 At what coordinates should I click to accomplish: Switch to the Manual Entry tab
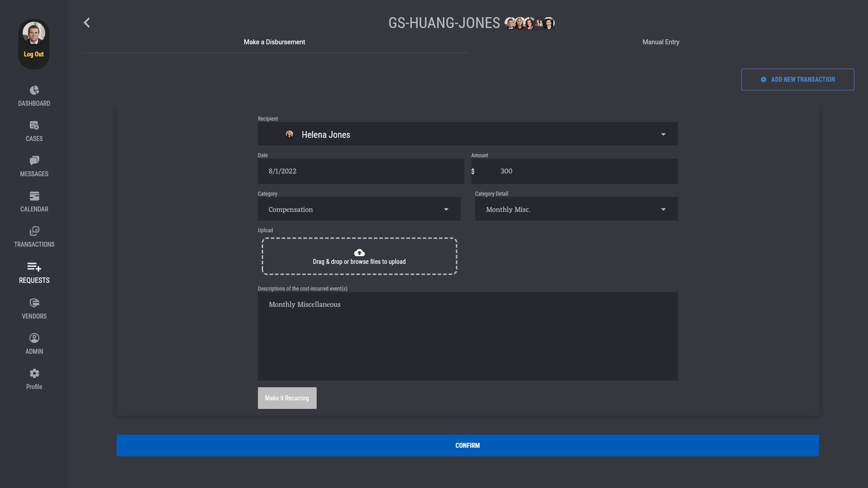660,42
